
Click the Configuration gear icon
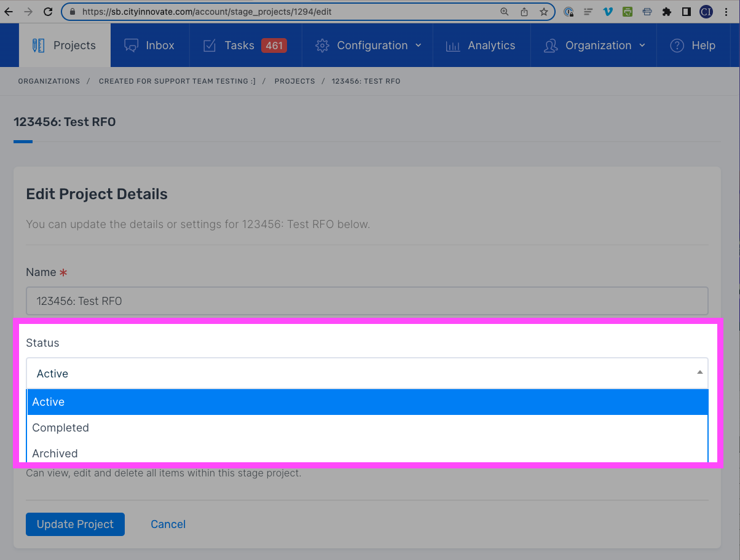(322, 45)
